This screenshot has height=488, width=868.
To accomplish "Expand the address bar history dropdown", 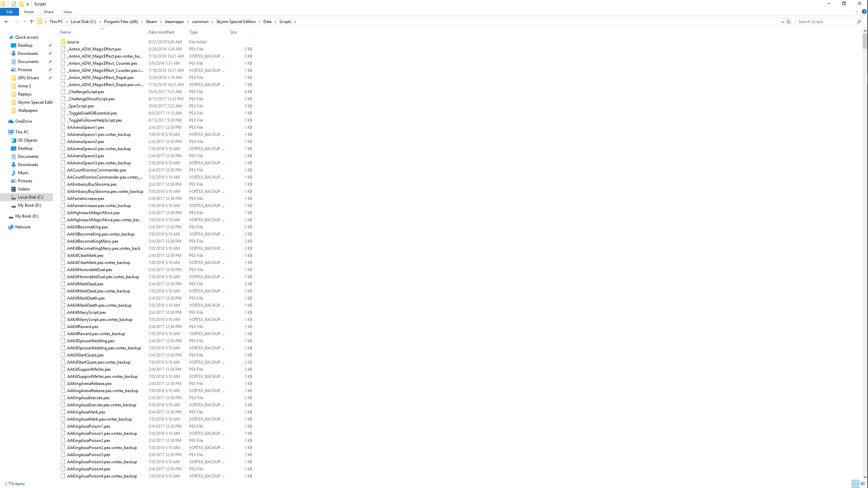I will coord(783,22).
